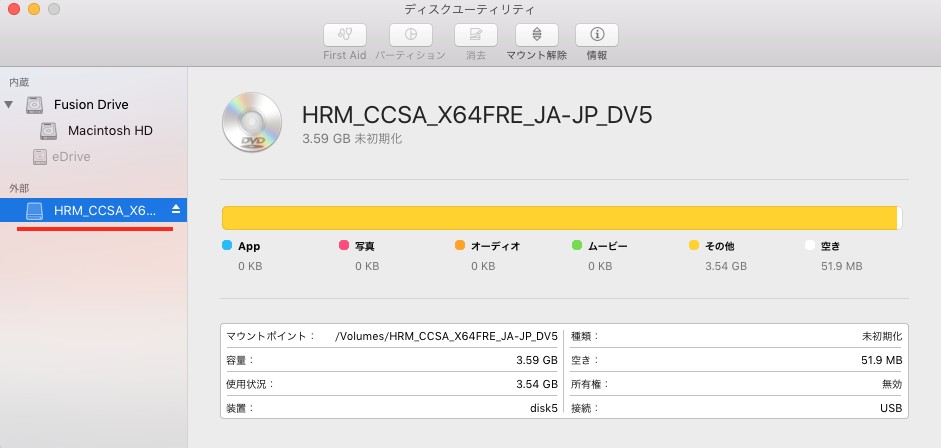Click the その他 value 3.54 GB
This screenshot has width=941, height=448.
[726, 266]
